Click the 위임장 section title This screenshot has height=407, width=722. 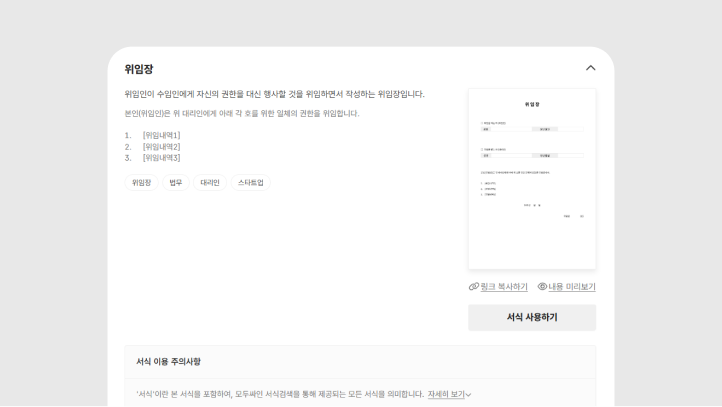(x=139, y=69)
